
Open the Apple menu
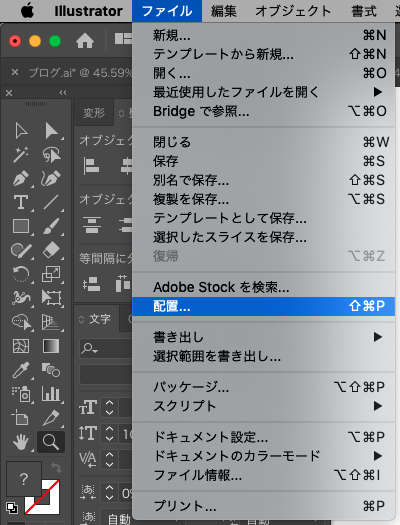[27, 11]
